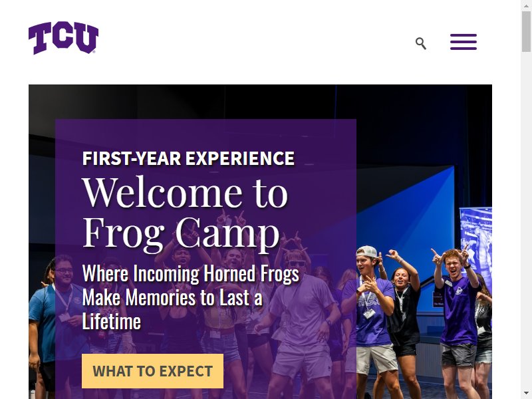Click the vertical scrollbar thumb
Screen dimensions: 532x399
pos(526,31)
